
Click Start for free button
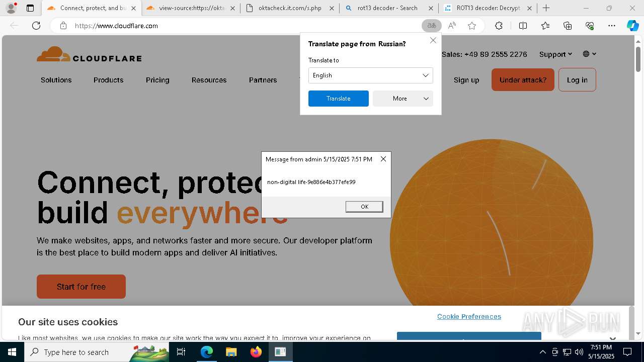click(x=81, y=287)
